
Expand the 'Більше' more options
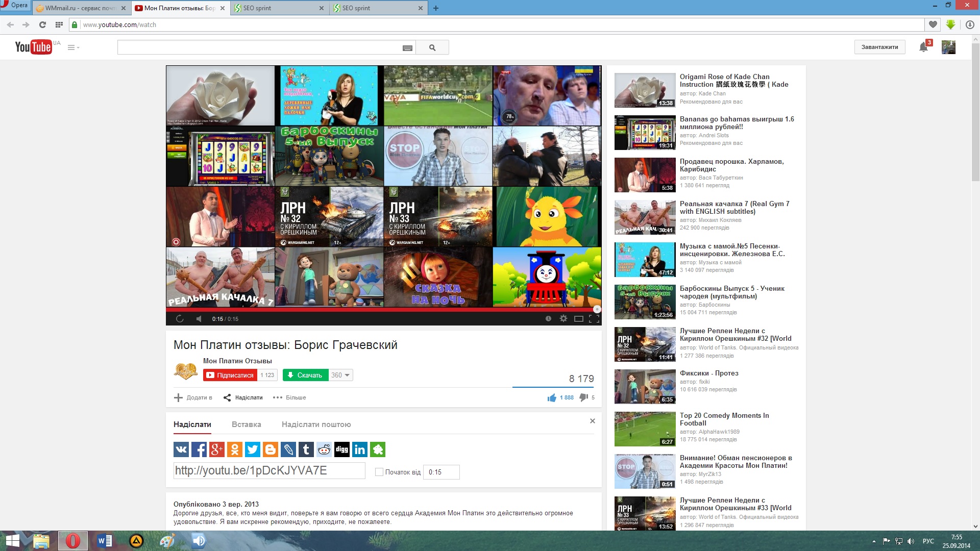coord(289,397)
